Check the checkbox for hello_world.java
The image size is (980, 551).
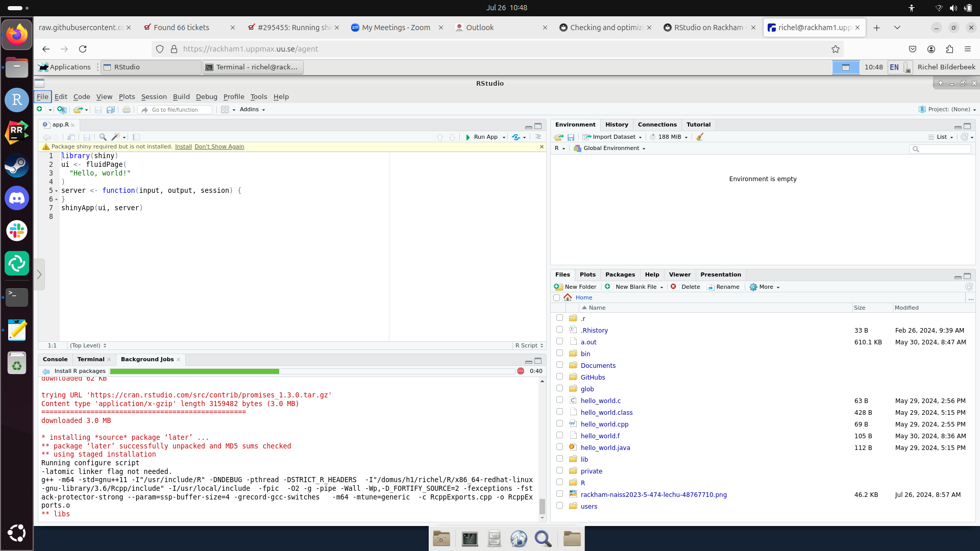[559, 447]
